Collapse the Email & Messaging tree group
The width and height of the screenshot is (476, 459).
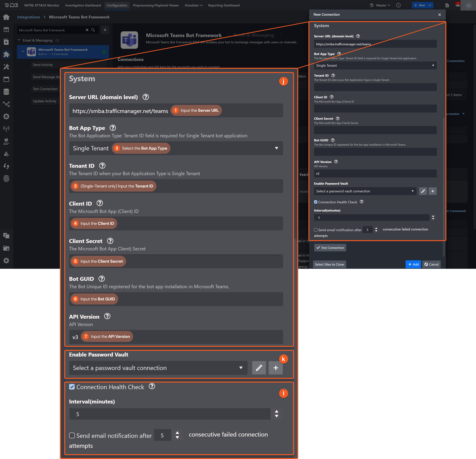pos(19,40)
